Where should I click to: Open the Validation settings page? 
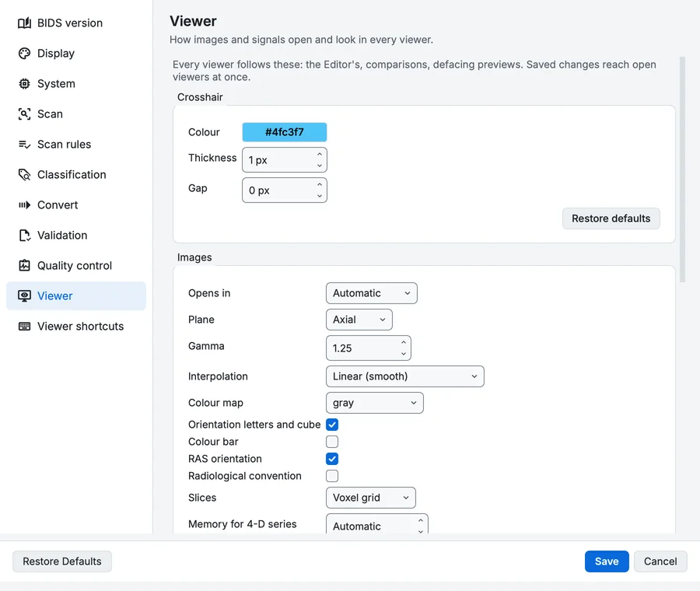76,236
